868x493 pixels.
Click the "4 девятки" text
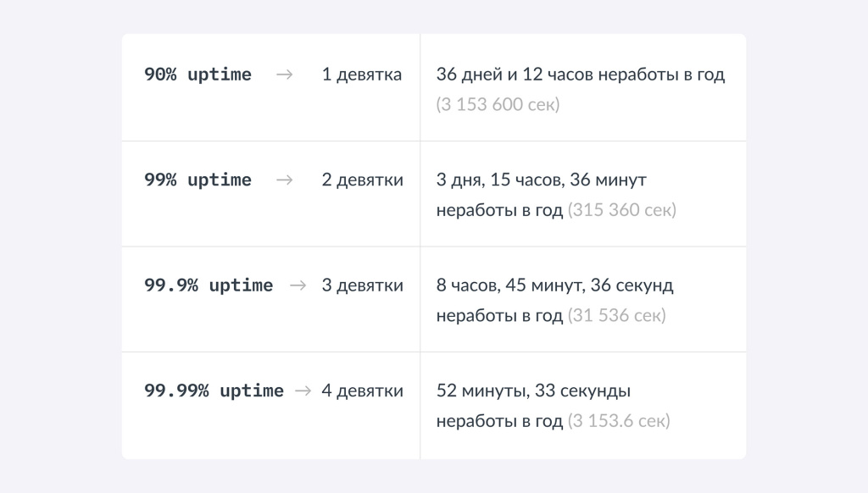coord(362,391)
